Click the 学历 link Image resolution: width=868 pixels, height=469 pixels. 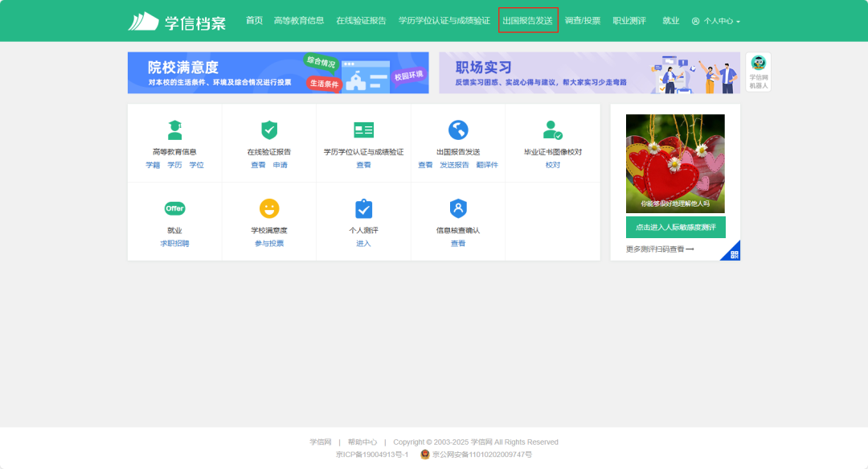click(175, 165)
